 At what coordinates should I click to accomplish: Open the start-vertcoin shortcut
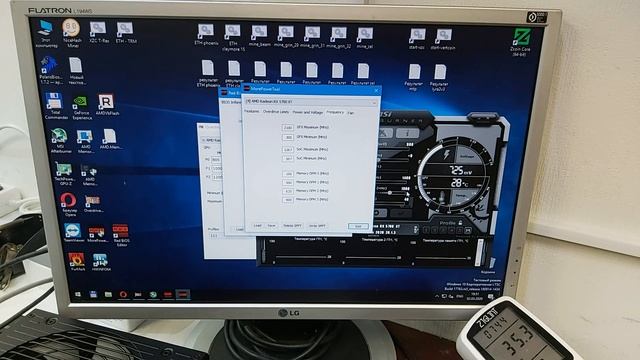[x=443, y=39]
